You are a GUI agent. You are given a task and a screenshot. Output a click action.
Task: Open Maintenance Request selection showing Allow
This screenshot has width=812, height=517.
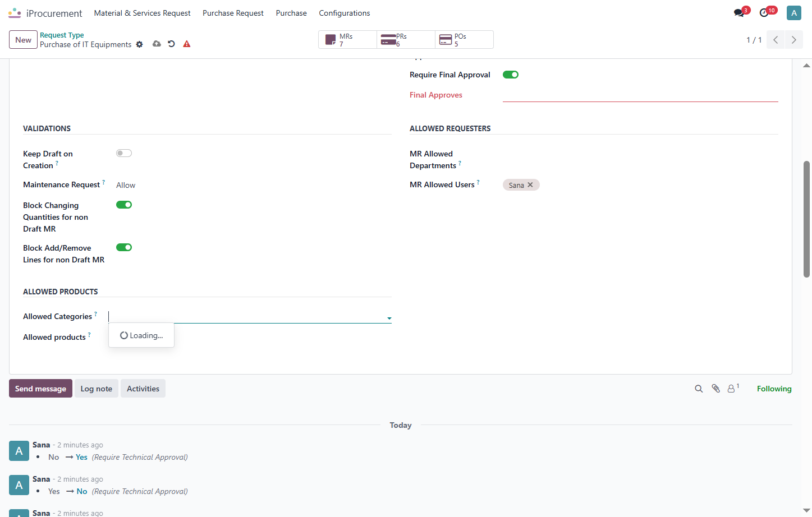point(126,185)
